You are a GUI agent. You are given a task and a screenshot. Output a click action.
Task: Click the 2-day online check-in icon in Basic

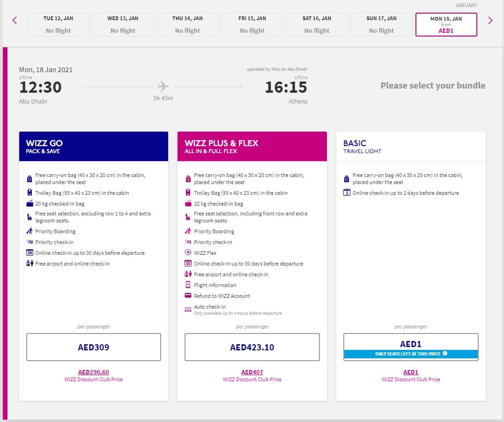pos(347,192)
